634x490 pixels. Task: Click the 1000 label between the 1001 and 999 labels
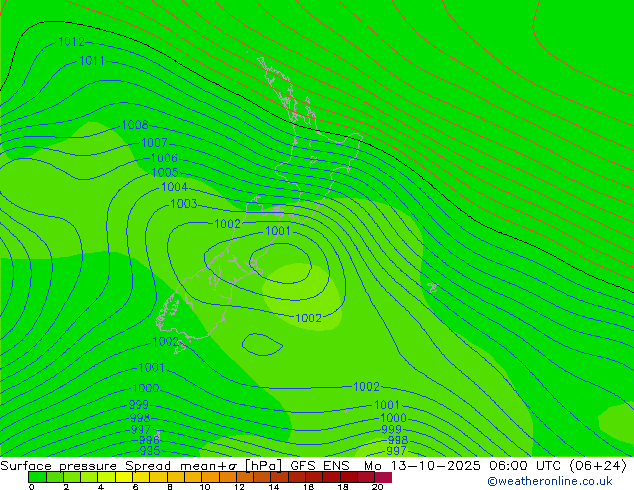click(x=393, y=418)
